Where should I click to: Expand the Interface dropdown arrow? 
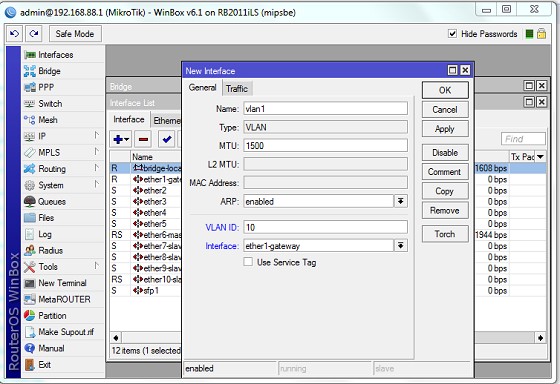(x=400, y=245)
